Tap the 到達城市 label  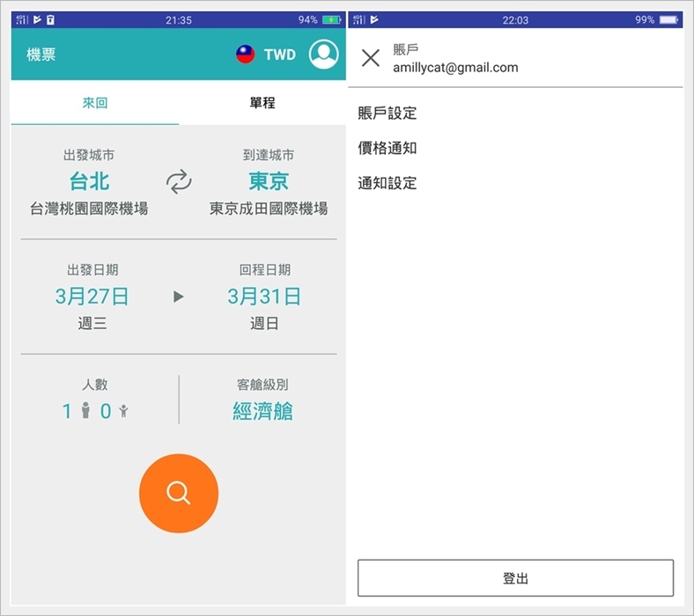click(x=269, y=155)
